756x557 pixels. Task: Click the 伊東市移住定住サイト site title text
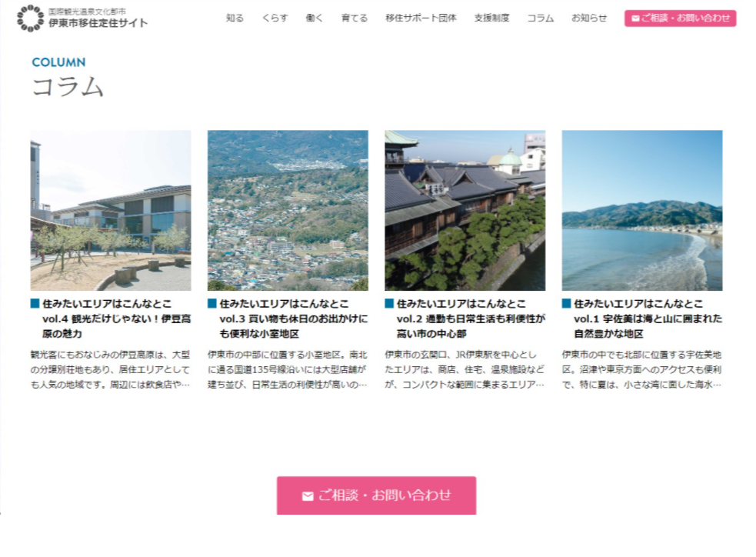98,24
